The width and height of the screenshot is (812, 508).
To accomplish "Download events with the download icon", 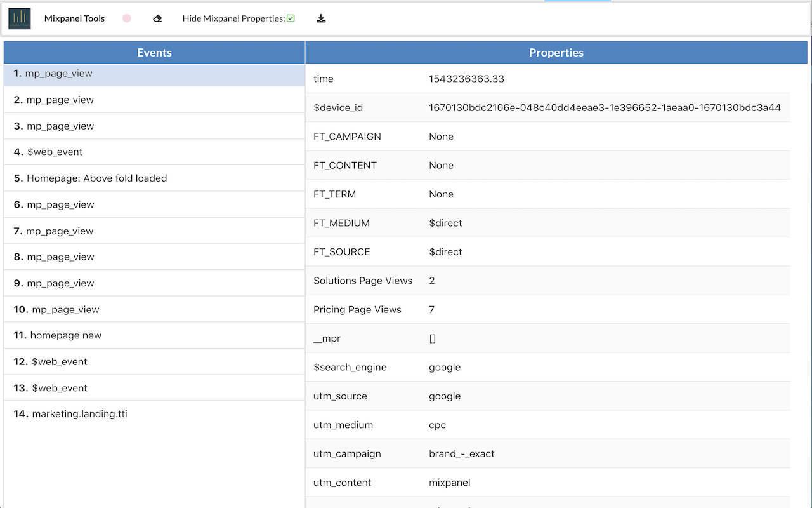I will click(321, 18).
